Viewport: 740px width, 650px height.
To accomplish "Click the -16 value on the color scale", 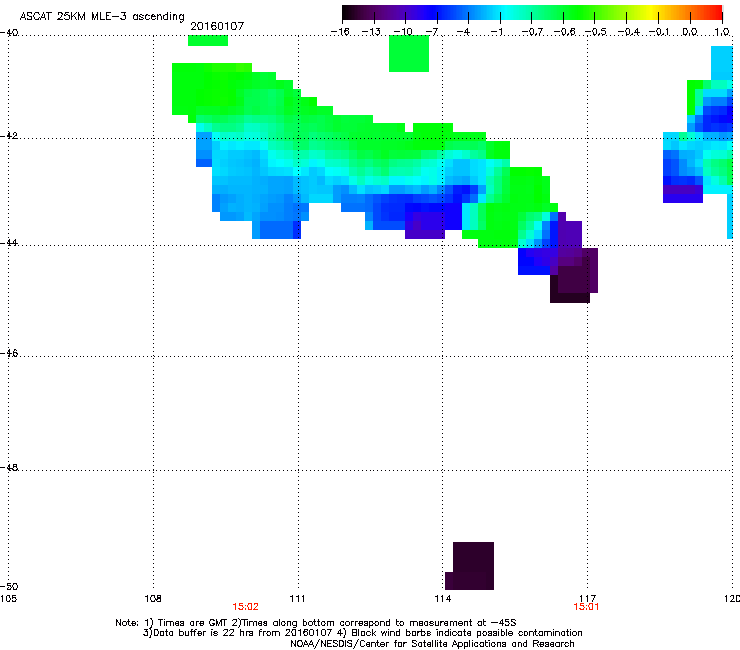I will point(340,32).
